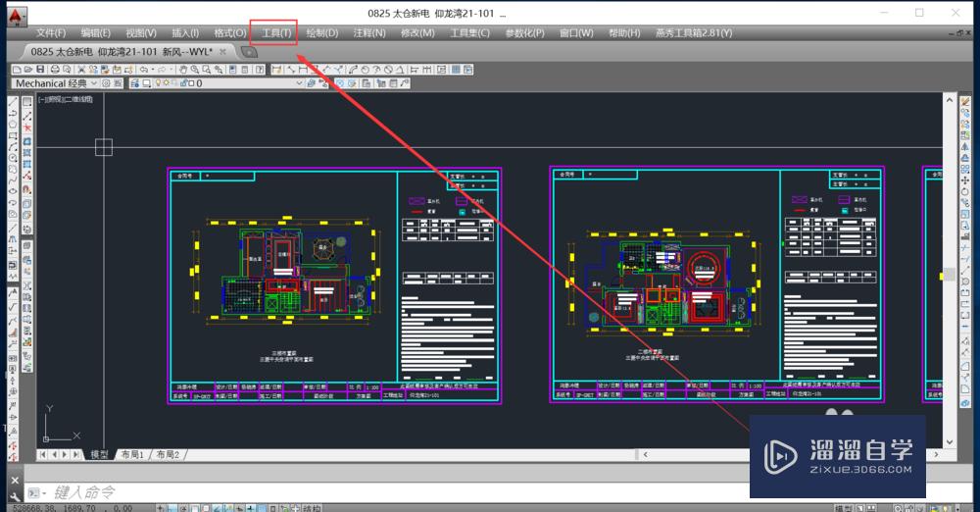Open the 格式(O) menu
The image size is (980, 512).
(230, 33)
